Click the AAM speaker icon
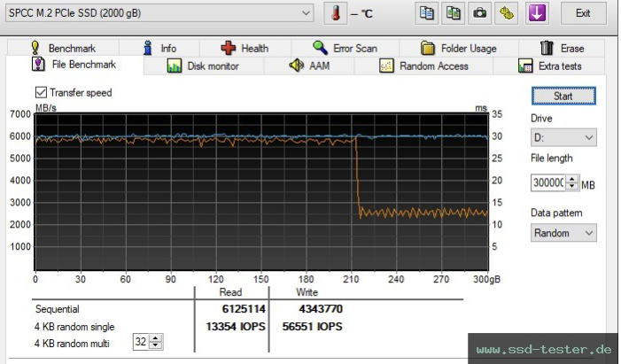621x364 pixels. (296, 65)
